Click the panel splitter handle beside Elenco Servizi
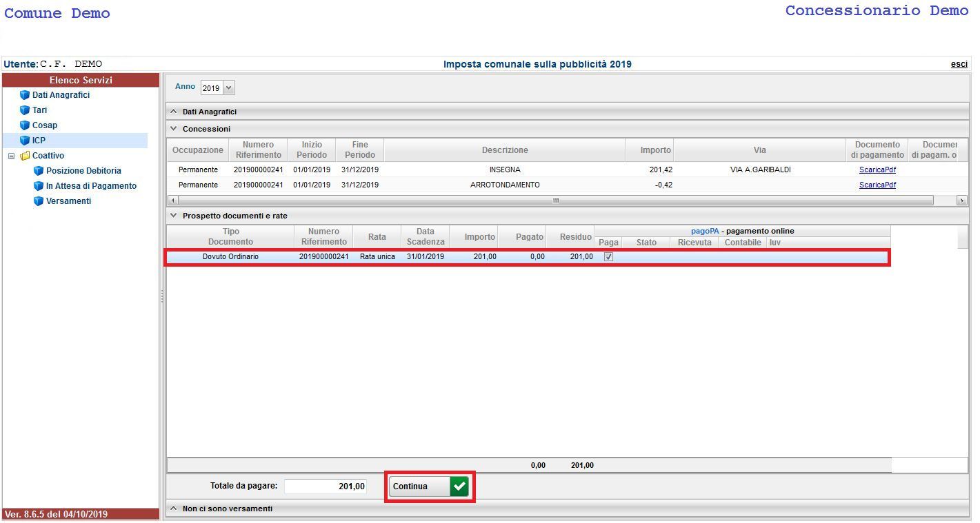 click(162, 296)
